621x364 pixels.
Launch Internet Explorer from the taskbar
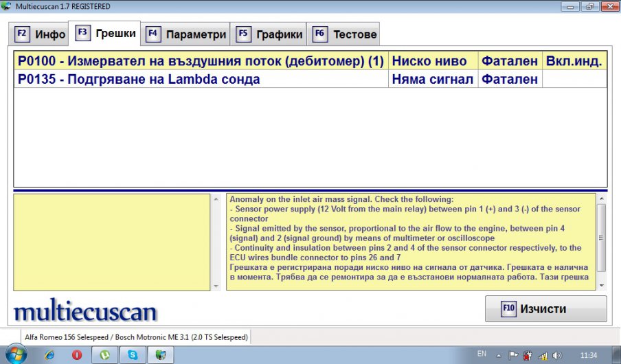[x=49, y=355]
